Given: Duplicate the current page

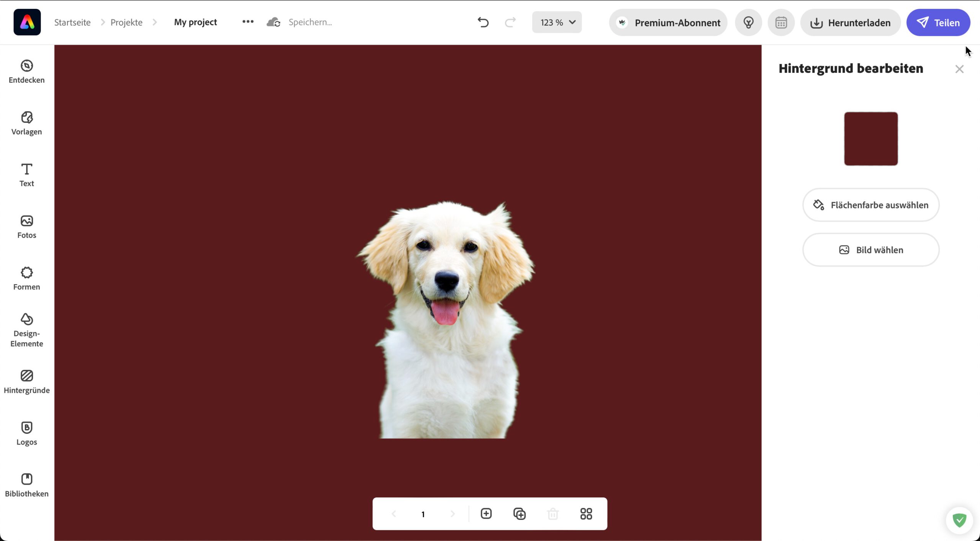Looking at the screenshot, I should pos(519,513).
